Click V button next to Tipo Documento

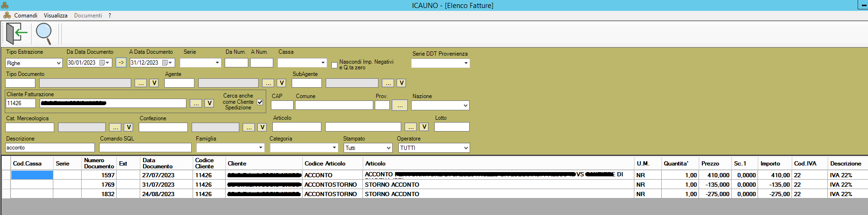[154, 83]
